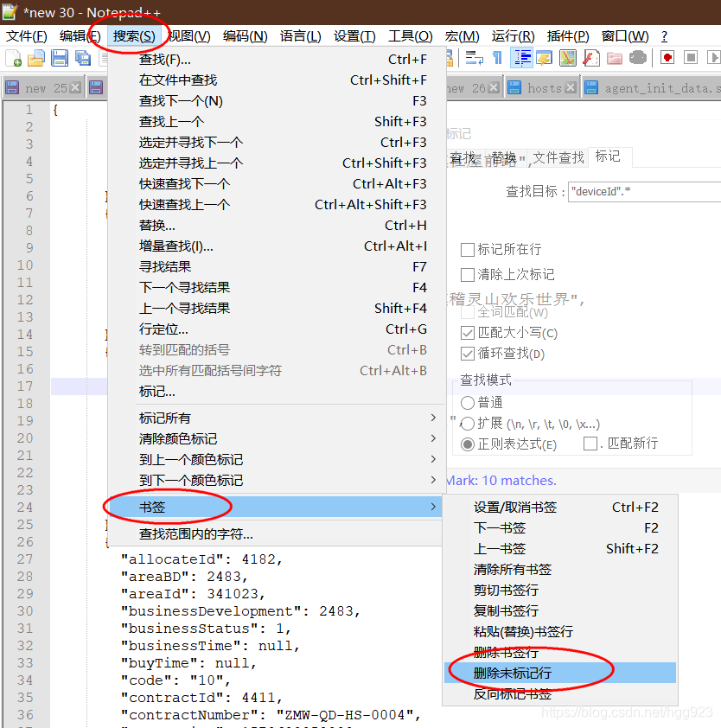Enable the 匹配新行 checkbox
Image resolution: width=721 pixels, height=728 pixels.
pos(590,444)
